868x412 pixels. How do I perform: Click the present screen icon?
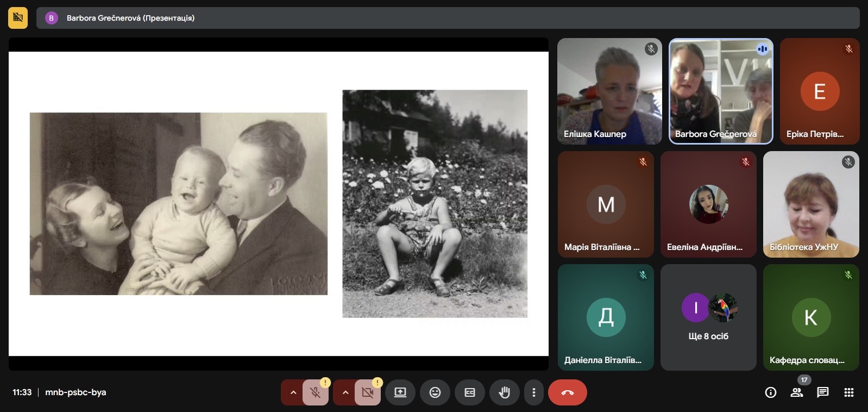point(400,392)
